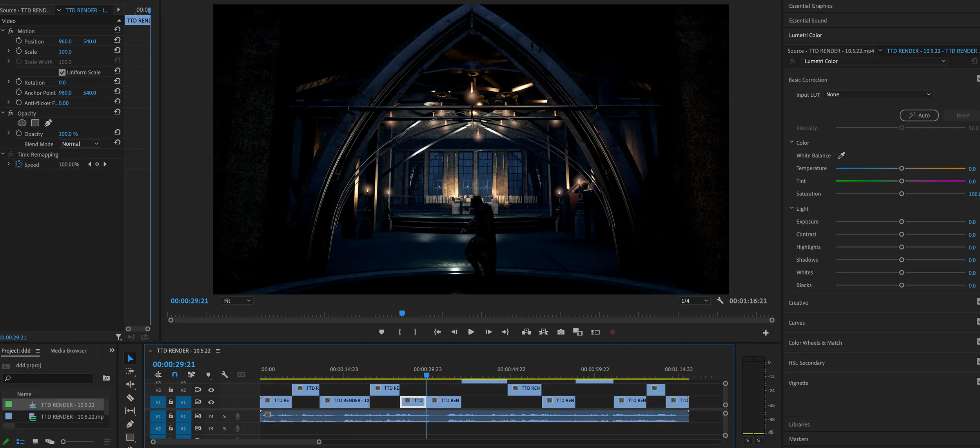Click the Temperature slider handle
Viewport: 980px width, 448px height.
click(901, 168)
